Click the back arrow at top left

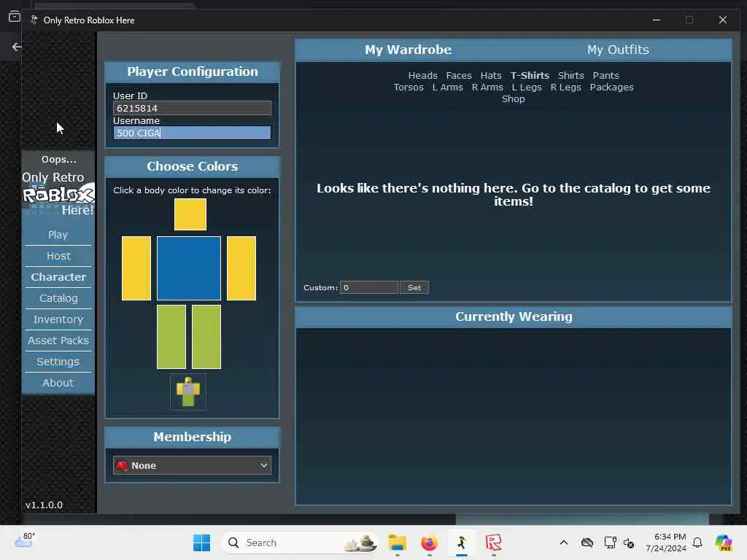[x=17, y=47]
